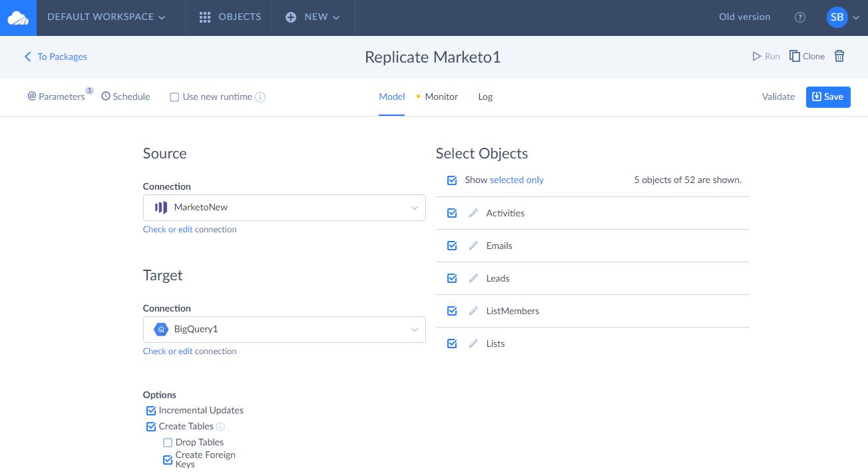Deselect the Emails object checkbox

452,246
